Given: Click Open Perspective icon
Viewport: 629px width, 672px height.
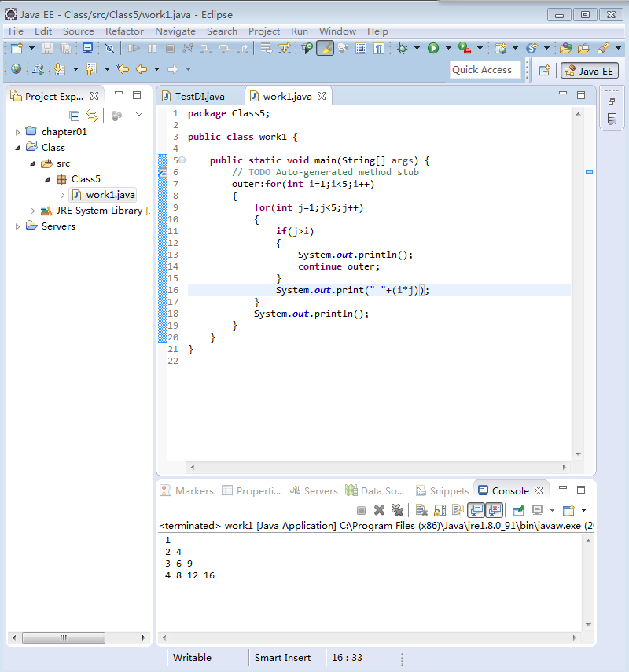Looking at the screenshot, I should (544, 70).
